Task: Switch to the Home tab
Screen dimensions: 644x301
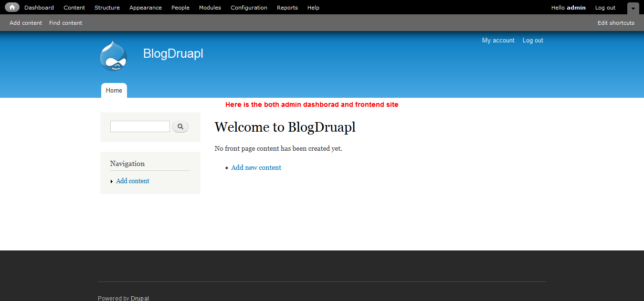Action: [114, 90]
